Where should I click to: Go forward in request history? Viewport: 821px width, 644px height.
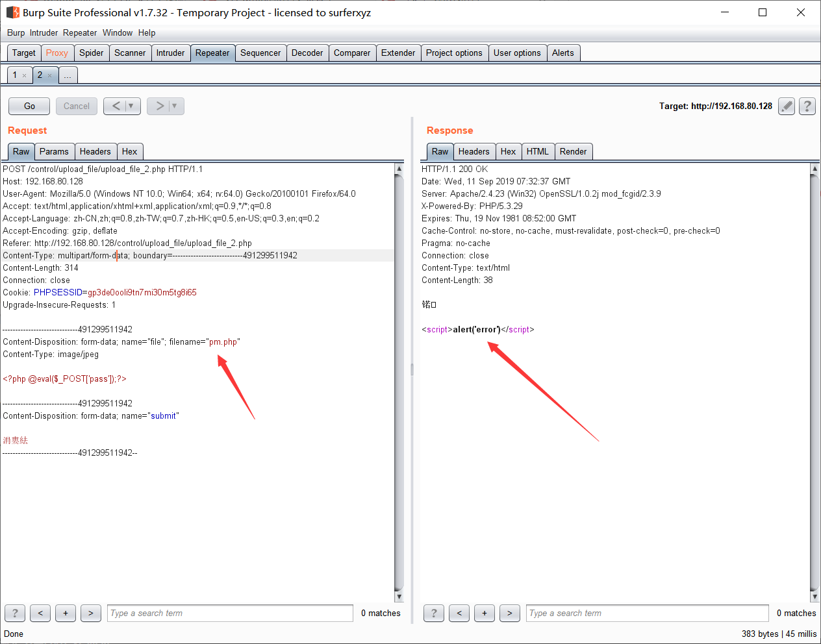point(159,106)
